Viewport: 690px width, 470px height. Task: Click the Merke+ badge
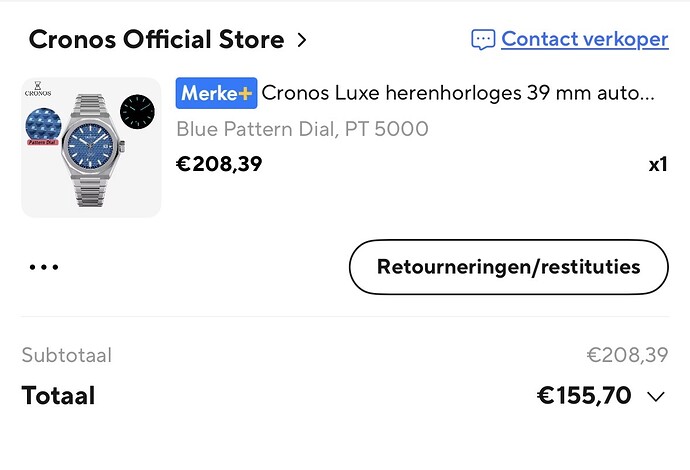216,94
